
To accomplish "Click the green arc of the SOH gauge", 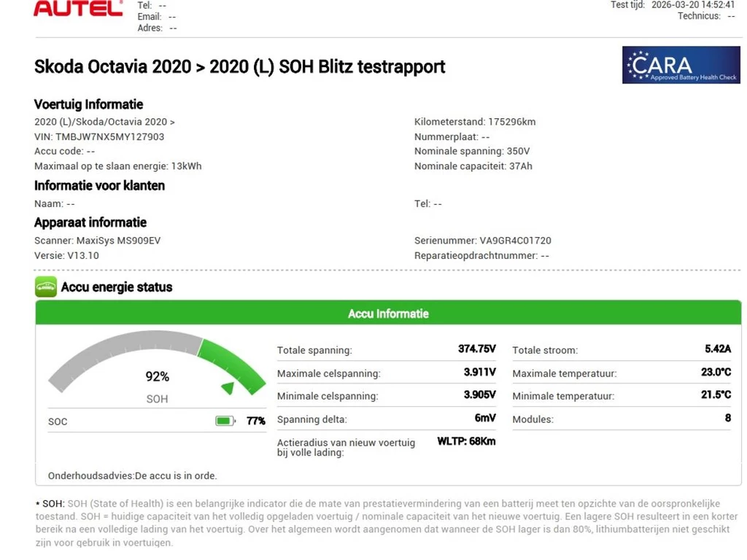I will click(237, 362).
